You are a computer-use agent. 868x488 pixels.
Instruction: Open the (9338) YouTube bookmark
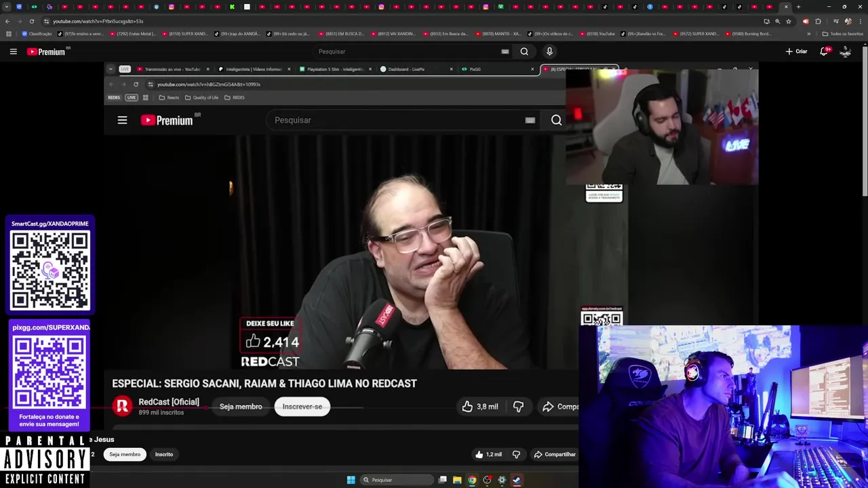pyautogui.click(x=597, y=34)
